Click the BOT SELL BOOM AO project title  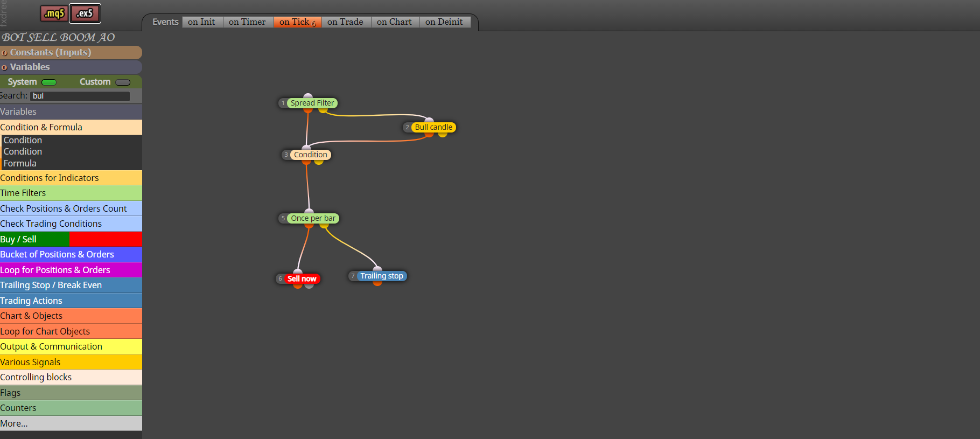tap(58, 37)
